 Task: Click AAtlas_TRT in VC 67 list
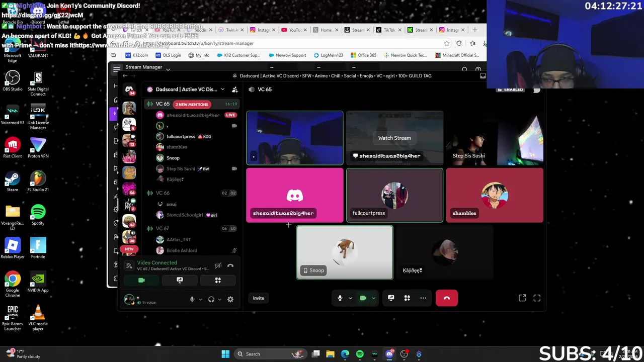pos(179,240)
